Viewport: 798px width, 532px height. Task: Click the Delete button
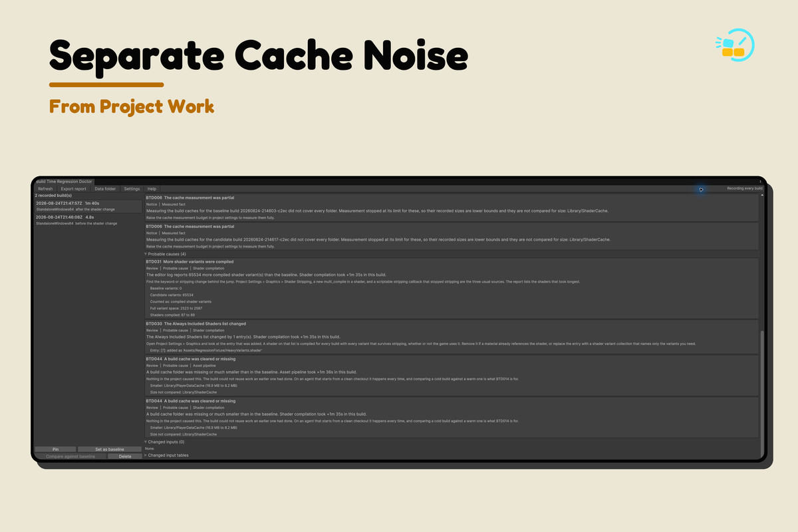pos(125,456)
